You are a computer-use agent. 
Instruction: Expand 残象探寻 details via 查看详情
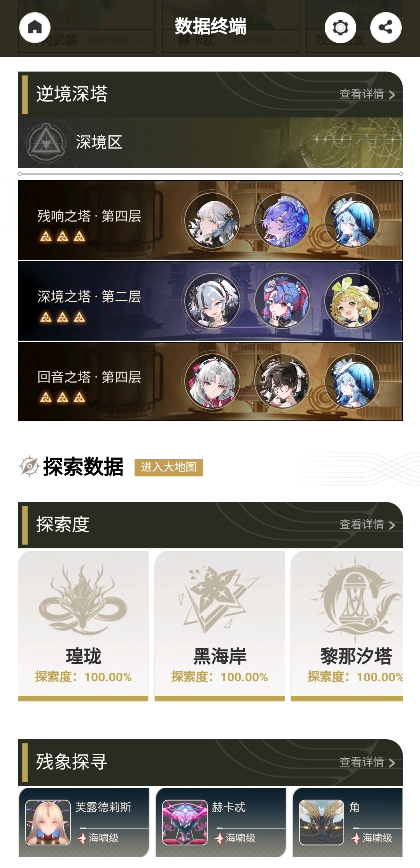[x=367, y=762]
